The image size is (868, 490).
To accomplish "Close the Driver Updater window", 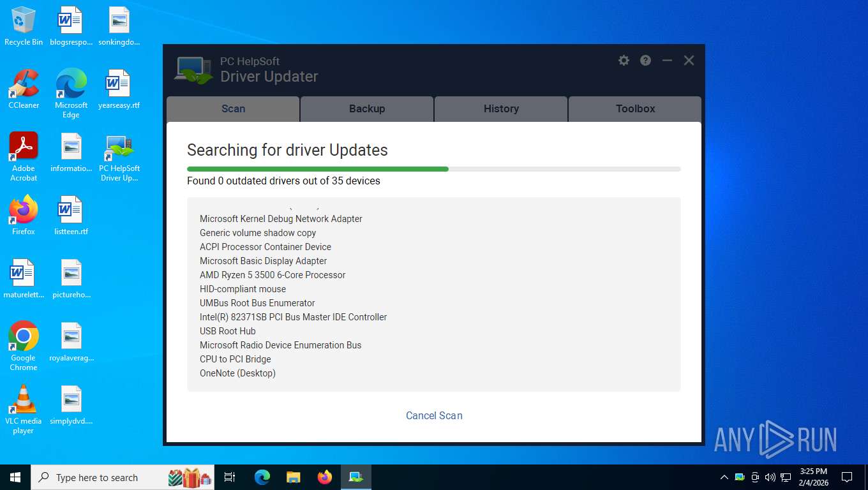I will pyautogui.click(x=689, y=60).
